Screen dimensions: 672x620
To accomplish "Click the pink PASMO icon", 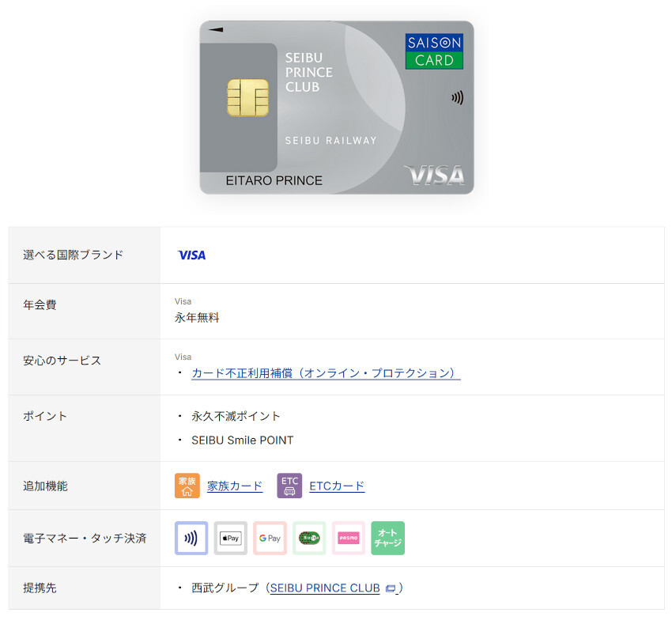I will [349, 538].
